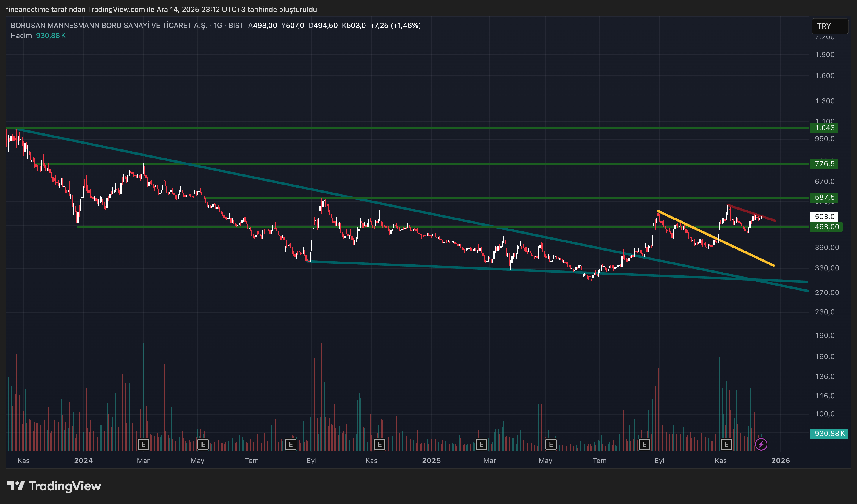This screenshot has height=504, width=857.
Task: Click the purple lightning bolt icon
Action: point(761,444)
